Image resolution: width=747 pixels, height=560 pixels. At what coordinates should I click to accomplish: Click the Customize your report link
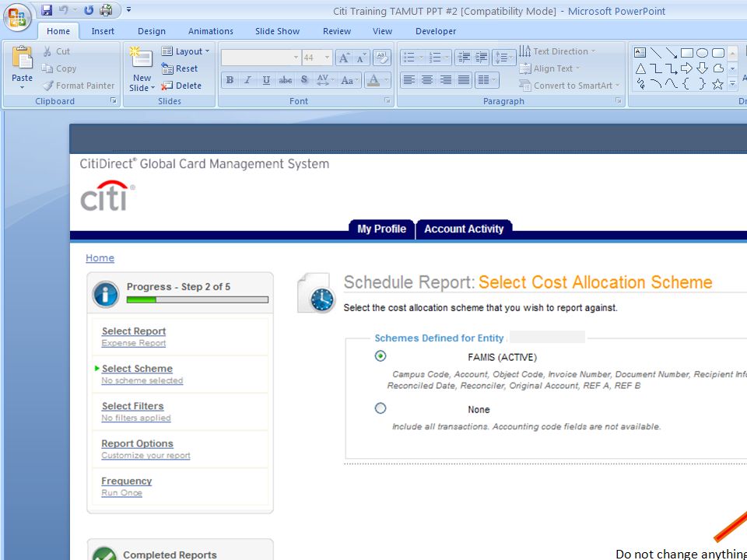pyautogui.click(x=146, y=455)
